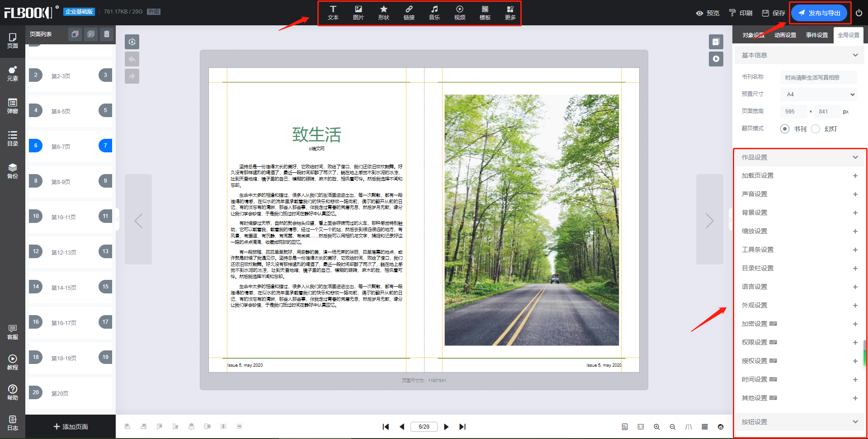868x439 pixels.
Task: Expand 工具条设置 options
Action: (855, 250)
